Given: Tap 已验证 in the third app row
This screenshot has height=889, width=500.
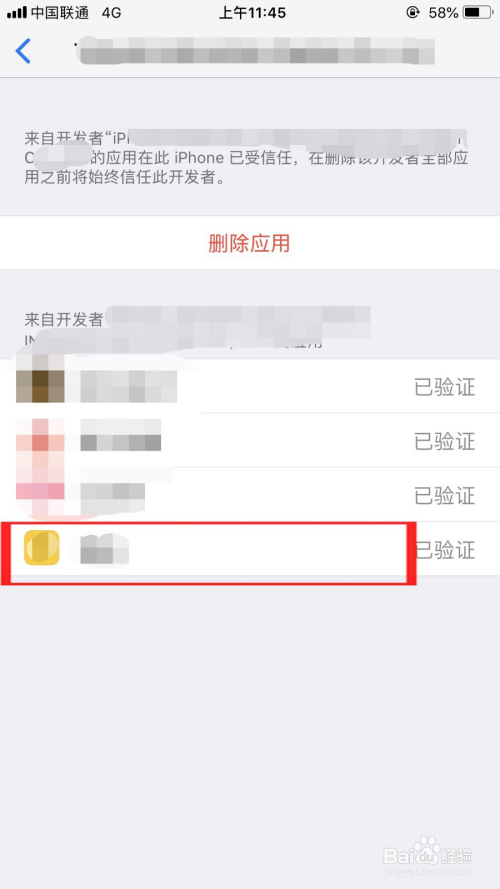Looking at the screenshot, I should click(x=444, y=496).
